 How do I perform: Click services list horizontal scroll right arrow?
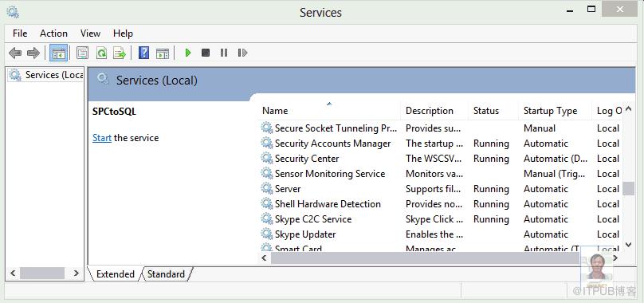pos(615,258)
